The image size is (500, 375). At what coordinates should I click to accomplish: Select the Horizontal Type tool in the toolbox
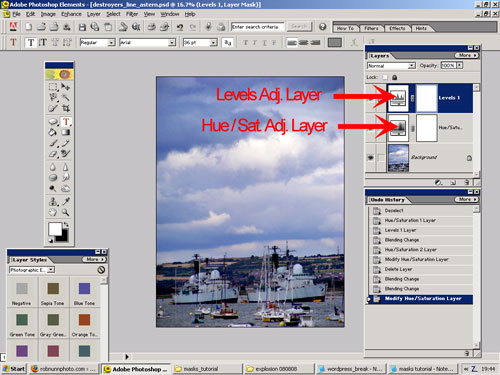(x=66, y=122)
